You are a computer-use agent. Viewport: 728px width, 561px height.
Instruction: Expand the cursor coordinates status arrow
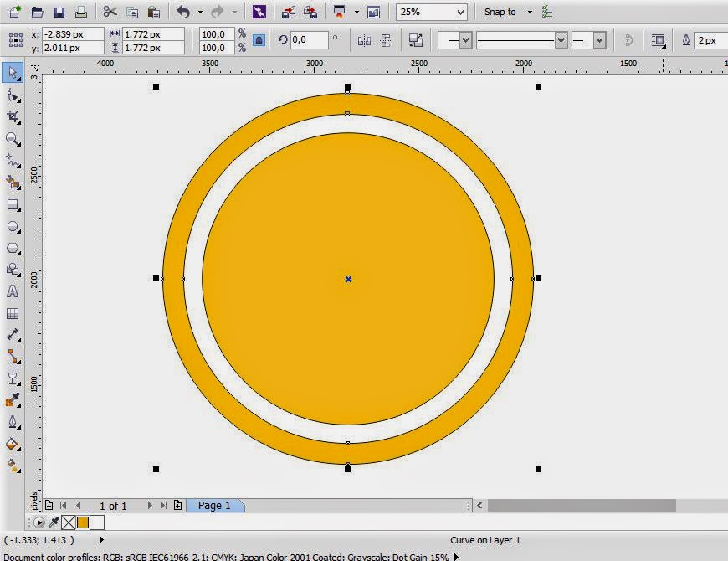coord(101,539)
